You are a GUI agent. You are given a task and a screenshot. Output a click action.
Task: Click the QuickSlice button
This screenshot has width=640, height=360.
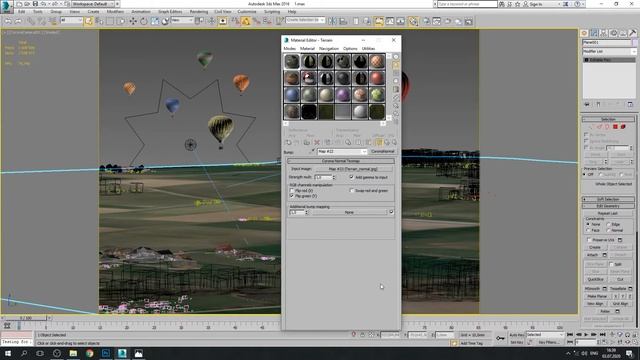coord(595,280)
